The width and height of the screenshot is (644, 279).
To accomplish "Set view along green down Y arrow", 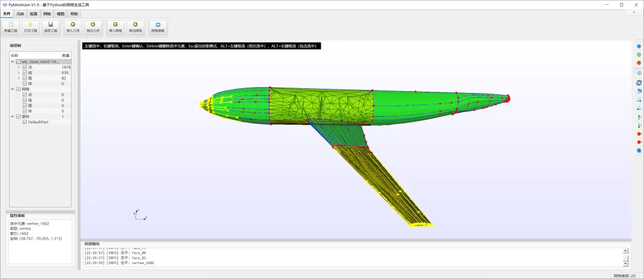I will (x=639, y=125).
